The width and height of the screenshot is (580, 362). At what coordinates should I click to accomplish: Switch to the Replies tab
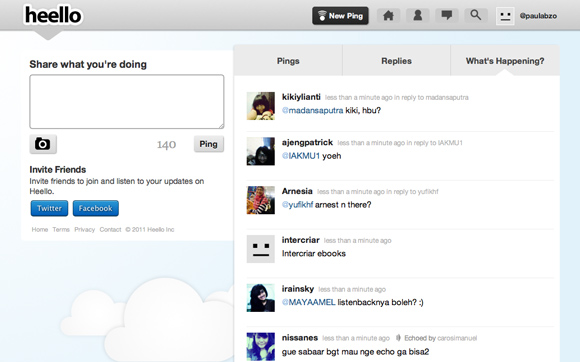[x=397, y=61]
